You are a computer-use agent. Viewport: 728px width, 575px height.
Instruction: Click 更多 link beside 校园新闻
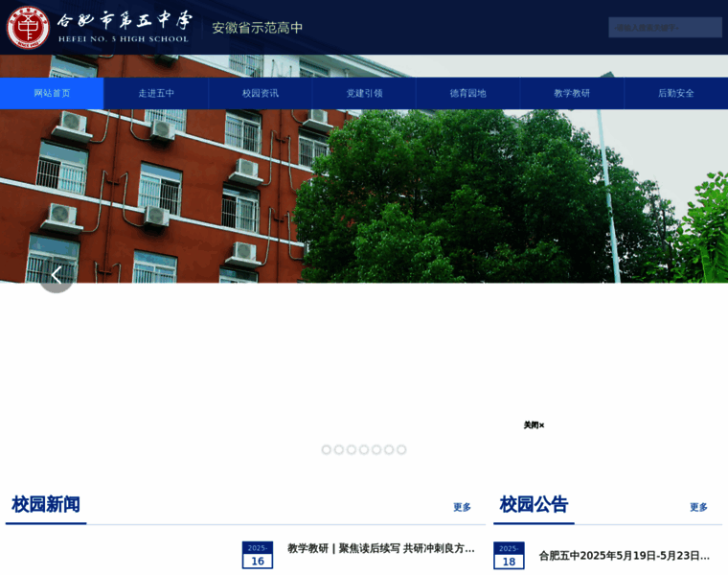[x=462, y=507]
